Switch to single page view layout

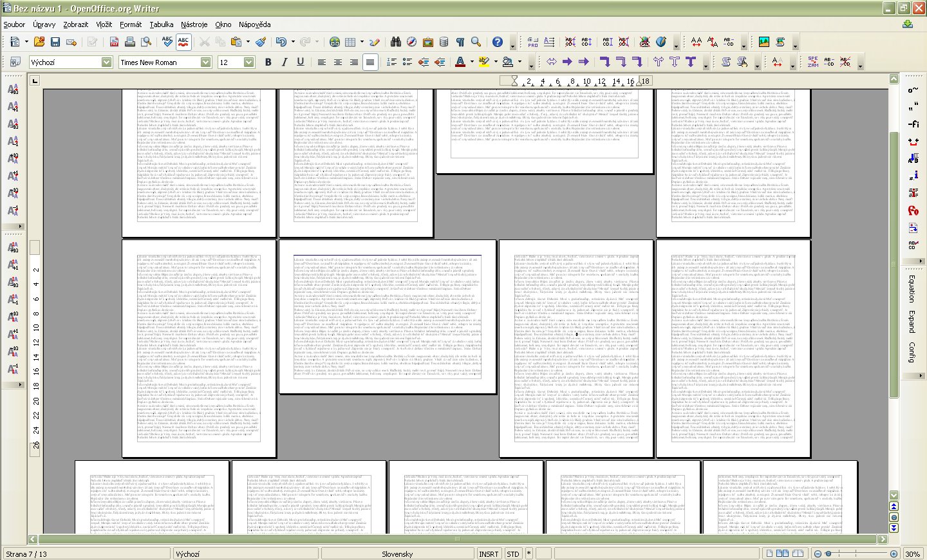pos(769,554)
